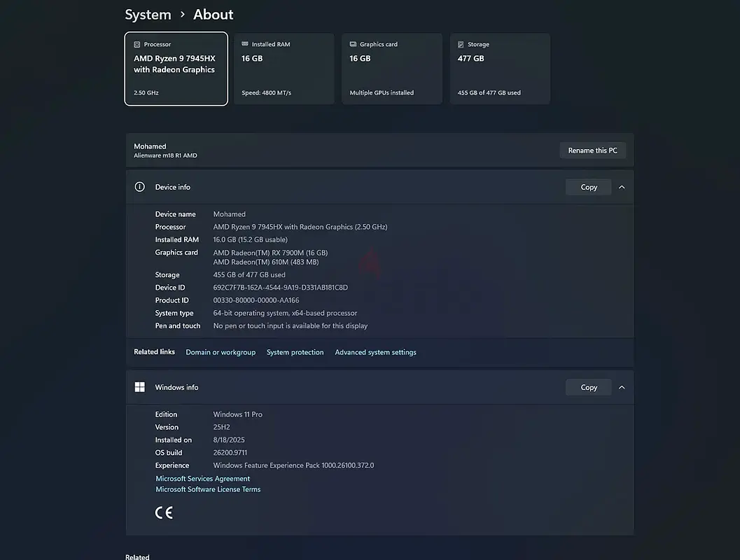Click the Windows Feature Experience Pack value
The image size is (740, 560).
coord(293,465)
